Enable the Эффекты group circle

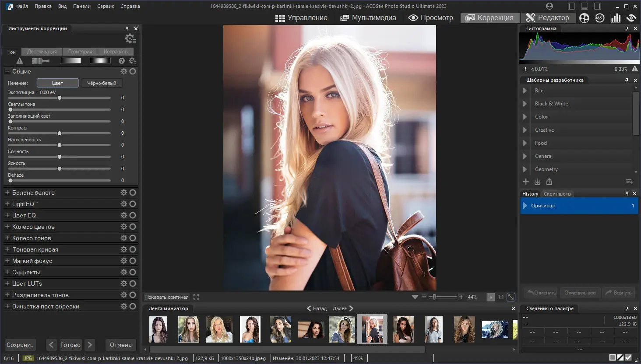(133, 272)
